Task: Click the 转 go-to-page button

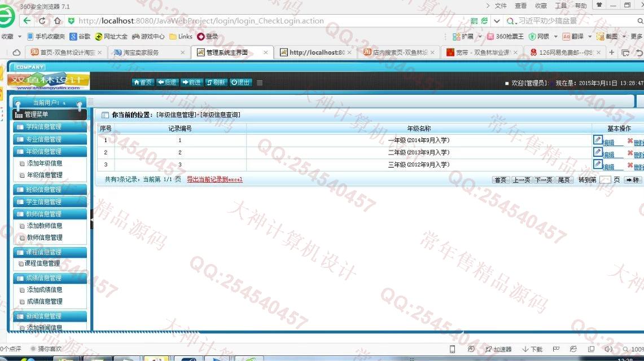Action: tap(632, 180)
